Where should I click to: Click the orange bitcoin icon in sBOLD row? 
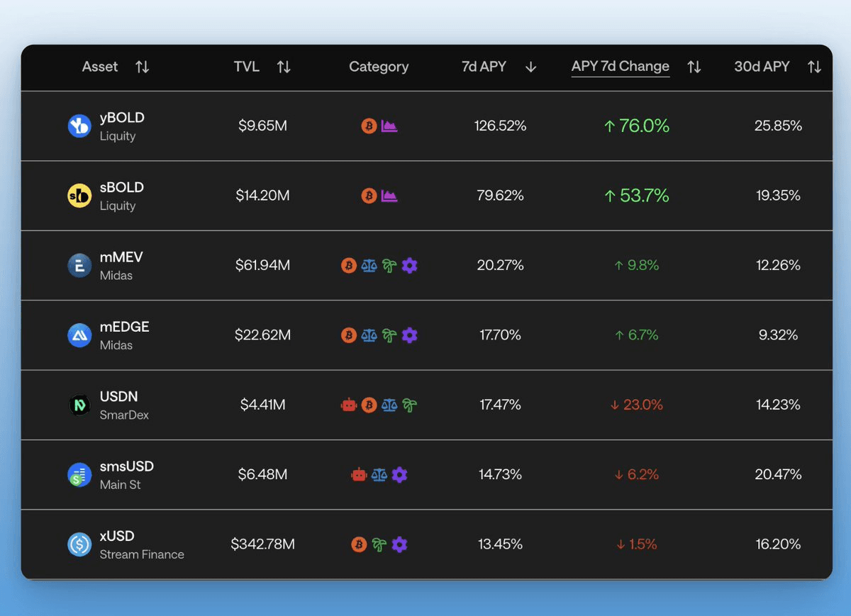coord(369,196)
